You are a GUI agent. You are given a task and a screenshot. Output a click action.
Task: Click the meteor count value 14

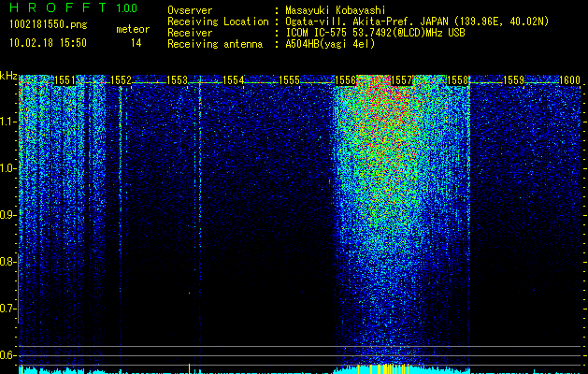coord(136,43)
